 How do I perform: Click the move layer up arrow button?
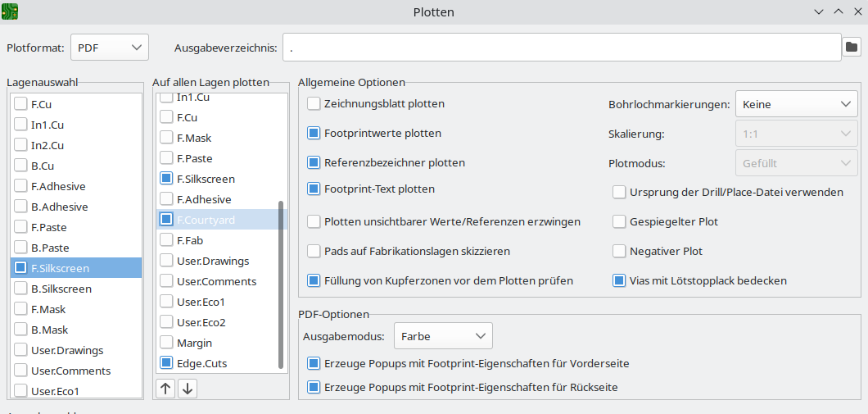click(x=166, y=389)
